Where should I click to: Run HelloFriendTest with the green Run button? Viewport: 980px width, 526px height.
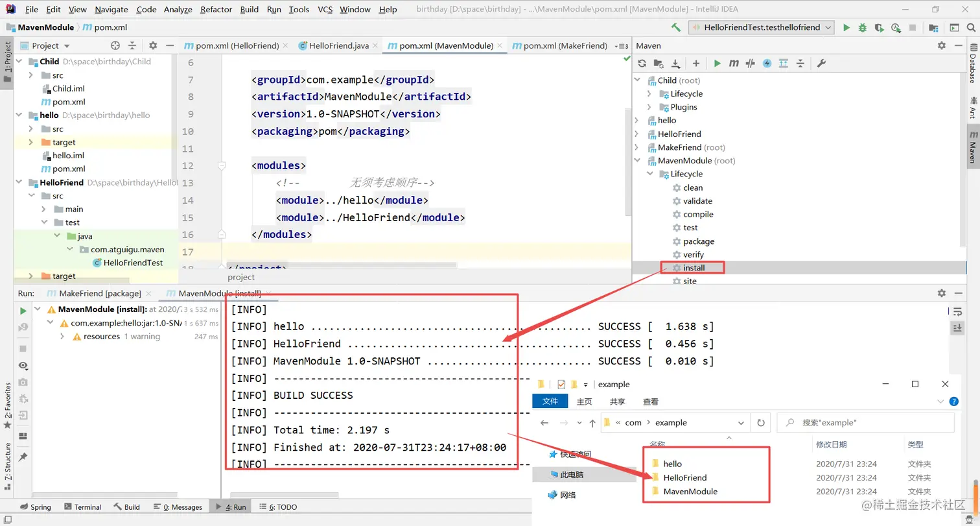(846, 27)
